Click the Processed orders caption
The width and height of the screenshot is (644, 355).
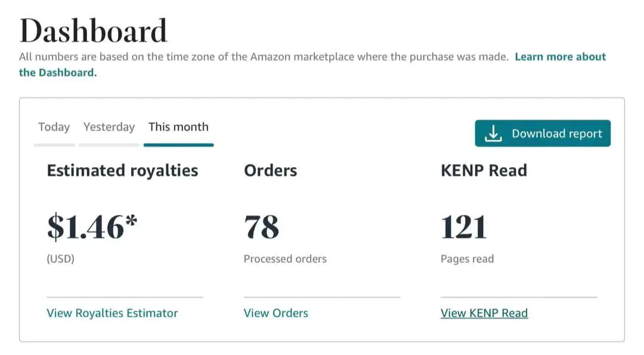click(285, 259)
